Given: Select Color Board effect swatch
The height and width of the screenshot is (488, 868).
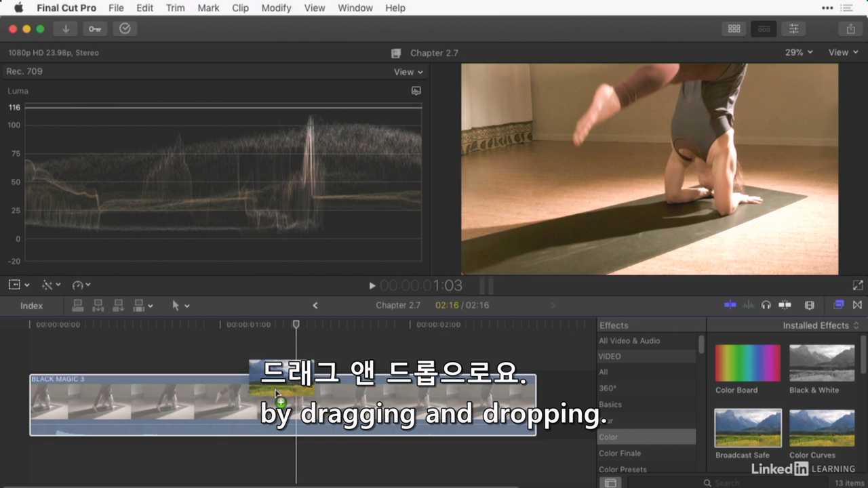Looking at the screenshot, I should point(747,363).
